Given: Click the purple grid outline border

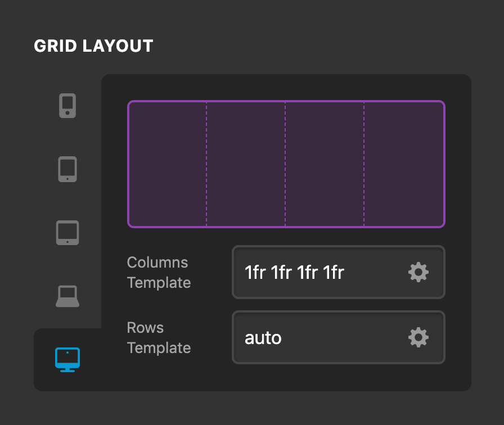Looking at the screenshot, I should click(287, 102).
